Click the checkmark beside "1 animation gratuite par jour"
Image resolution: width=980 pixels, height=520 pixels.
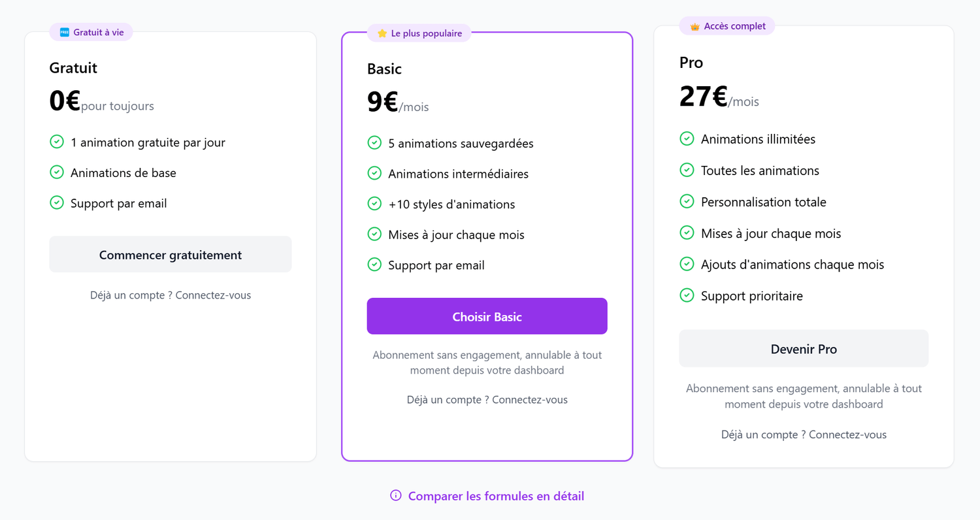click(x=56, y=142)
